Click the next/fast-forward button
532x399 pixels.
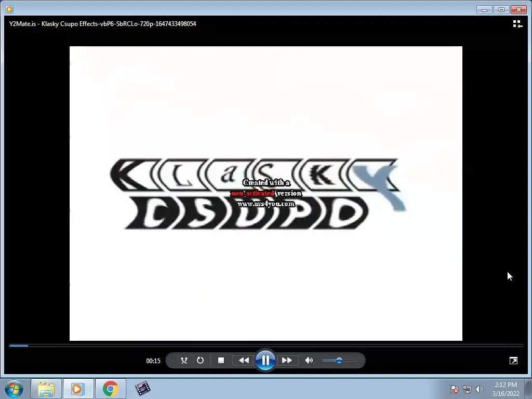(x=287, y=361)
